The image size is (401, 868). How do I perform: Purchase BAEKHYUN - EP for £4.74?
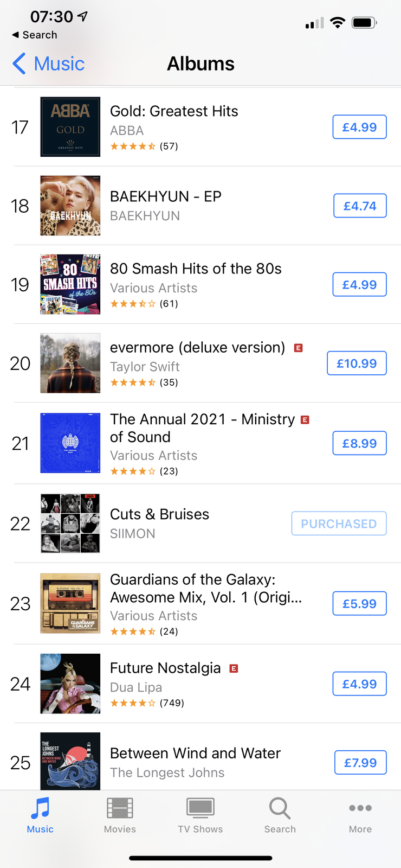(x=360, y=206)
